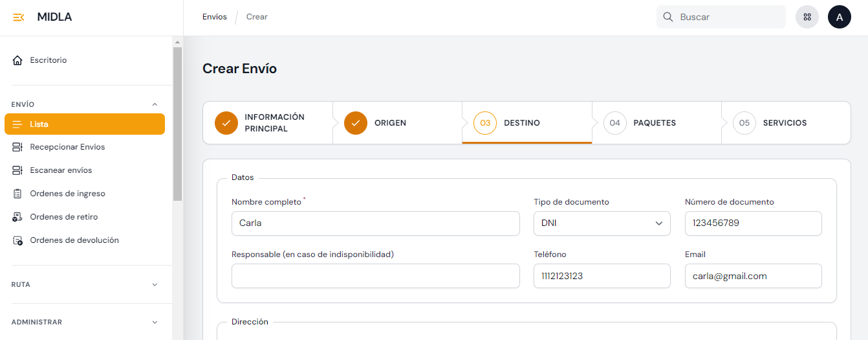Viewport: 868px width, 340px height.
Task: Open Ordenes de ingreso clipboard icon
Action: (17, 194)
